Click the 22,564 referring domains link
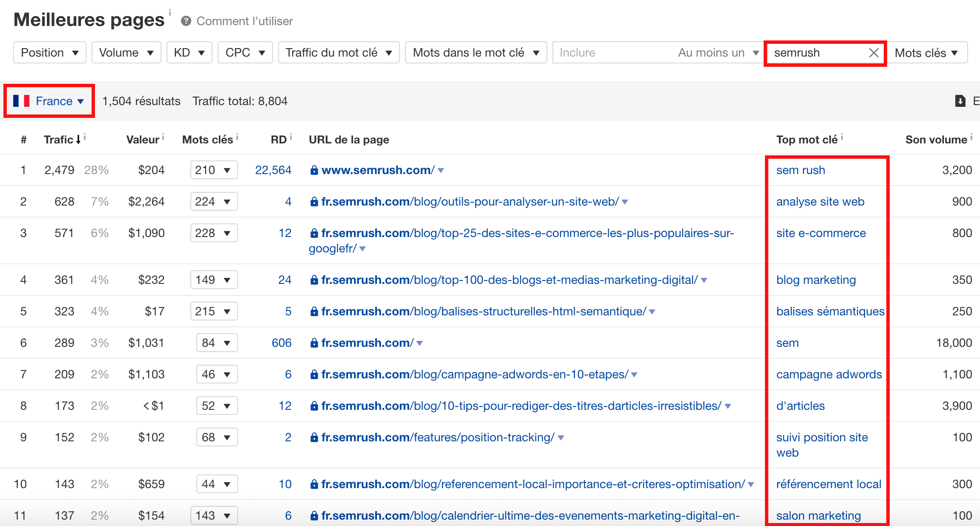Viewport: 980px width, 526px height. point(273,170)
